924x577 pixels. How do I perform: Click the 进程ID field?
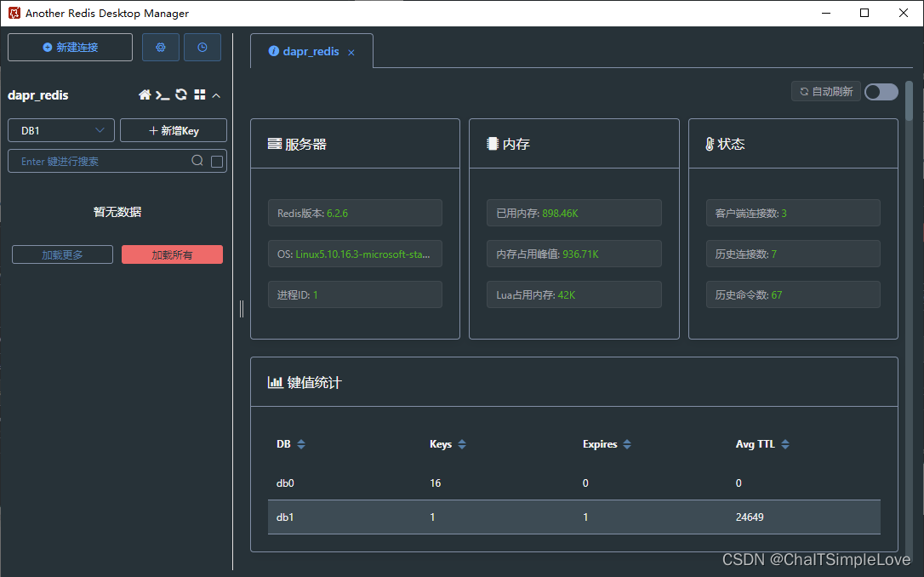(355, 294)
